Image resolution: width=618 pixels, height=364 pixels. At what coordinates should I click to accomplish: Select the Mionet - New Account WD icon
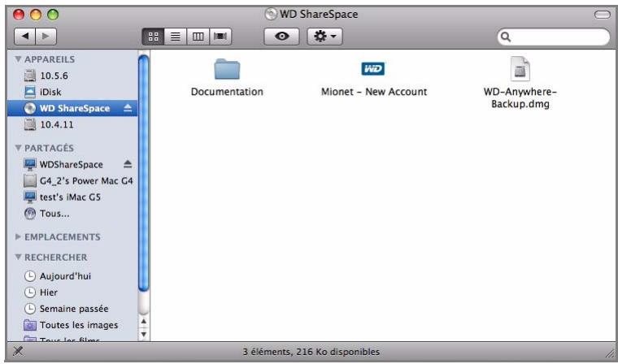373,69
